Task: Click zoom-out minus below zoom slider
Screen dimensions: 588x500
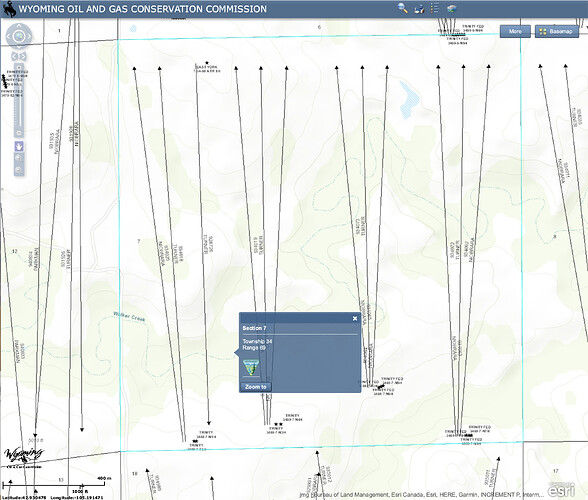Action: [x=19, y=133]
